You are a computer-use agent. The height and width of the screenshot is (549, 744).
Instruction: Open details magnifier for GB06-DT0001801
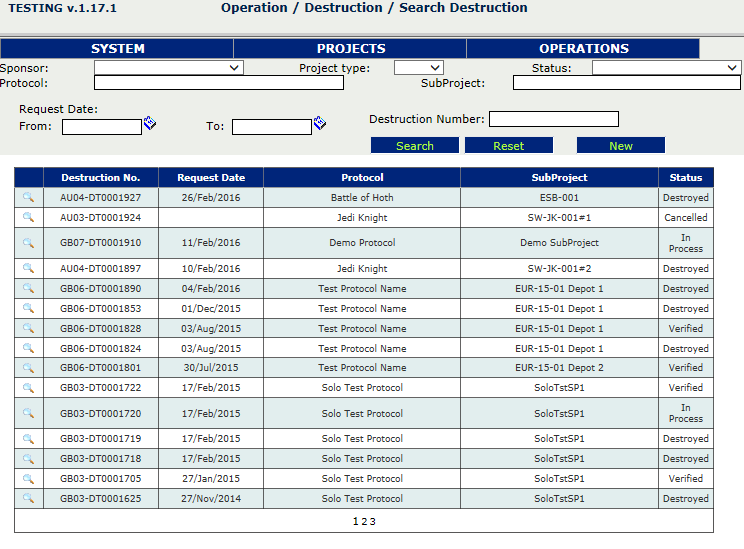pos(28,367)
